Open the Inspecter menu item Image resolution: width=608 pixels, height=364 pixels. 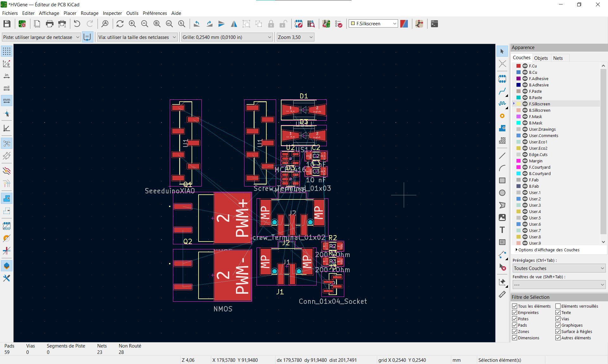[112, 13]
